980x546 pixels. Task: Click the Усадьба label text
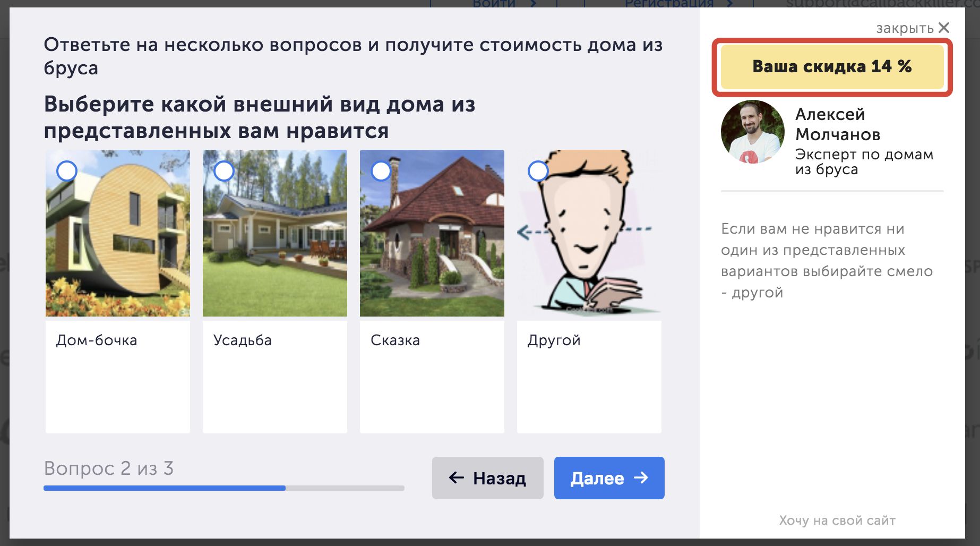(x=243, y=340)
